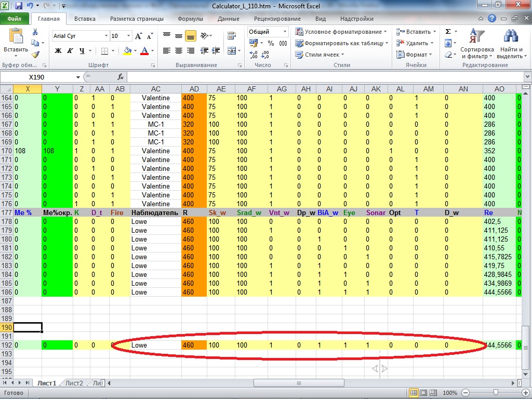Click Сортировка и фильтр button
Screen dimensions: 532x399
477,44
